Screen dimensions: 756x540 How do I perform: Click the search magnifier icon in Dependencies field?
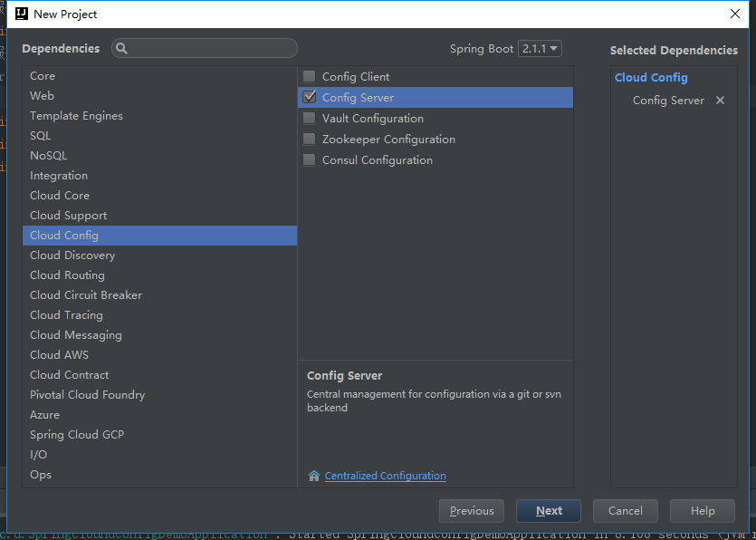[121, 48]
